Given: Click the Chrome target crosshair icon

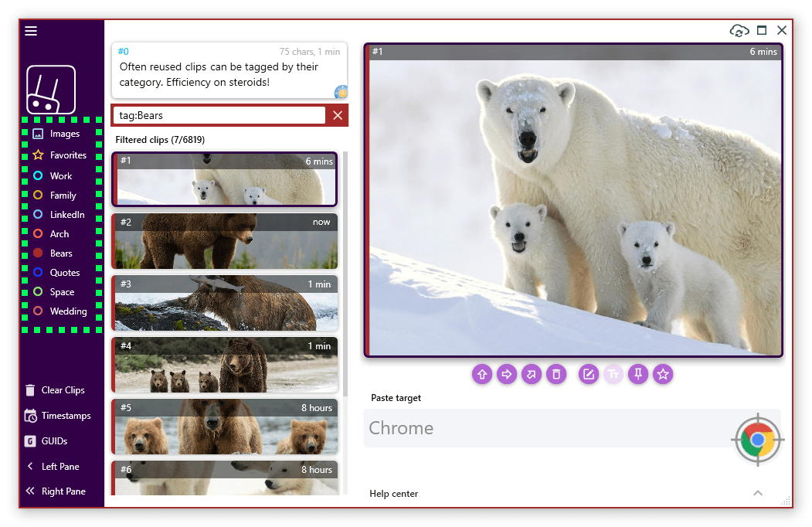Looking at the screenshot, I should tap(758, 440).
